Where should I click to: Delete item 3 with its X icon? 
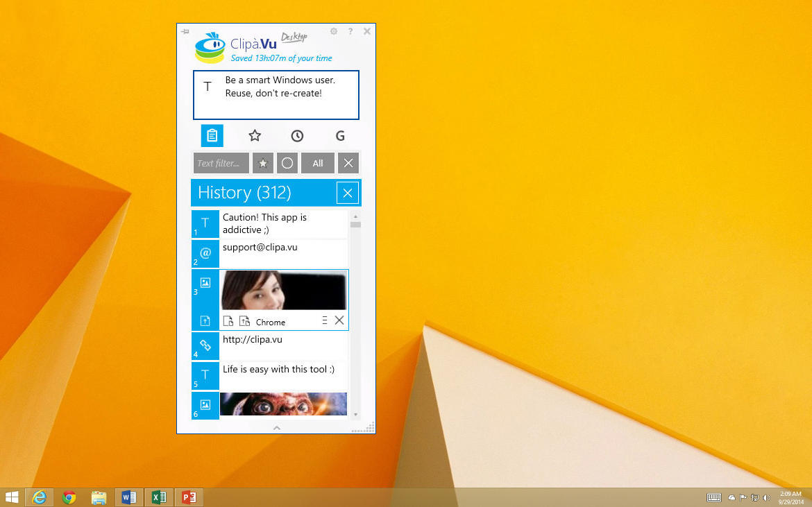[339, 320]
